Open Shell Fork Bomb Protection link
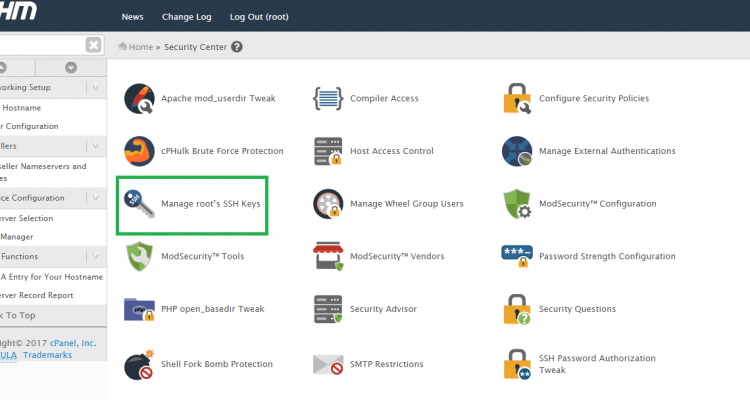Viewport: 750px width, 400px height. [217, 364]
